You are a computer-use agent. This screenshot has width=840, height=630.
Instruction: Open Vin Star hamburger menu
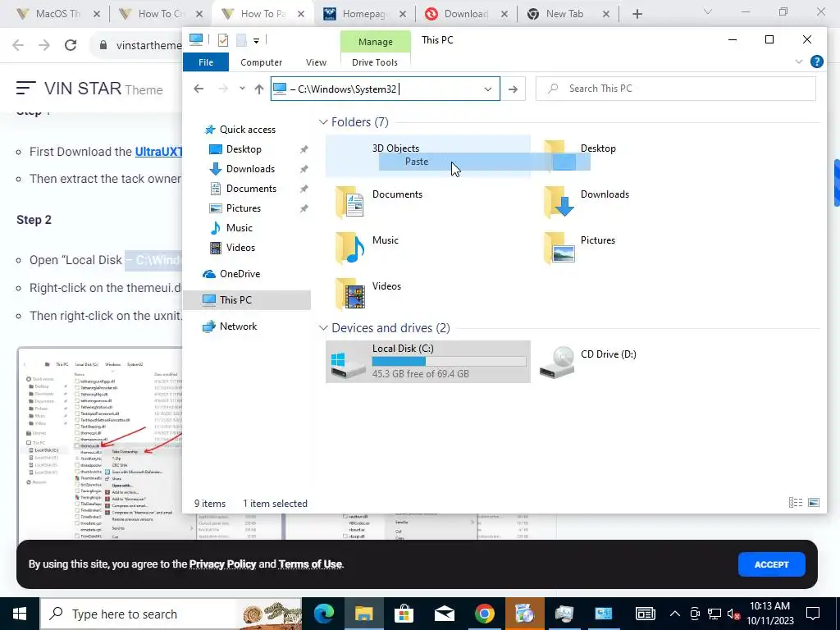click(x=25, y=89)
